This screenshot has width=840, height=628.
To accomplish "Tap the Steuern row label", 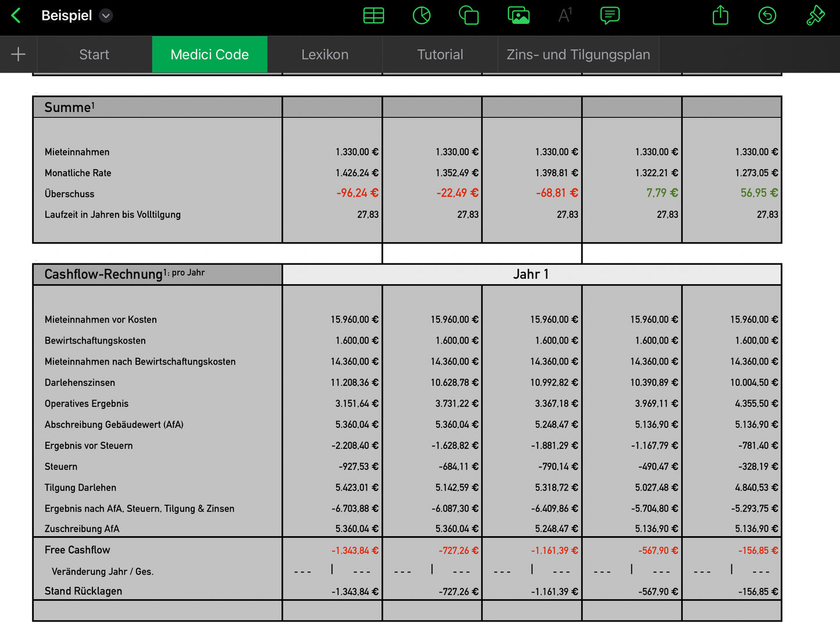I will 61,467.
